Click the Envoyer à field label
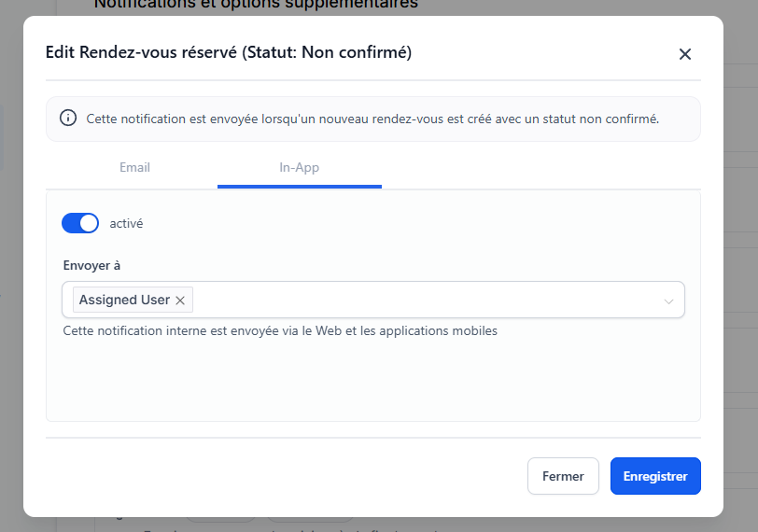Screen dimensions: 758x532 [x=91, y=265]
